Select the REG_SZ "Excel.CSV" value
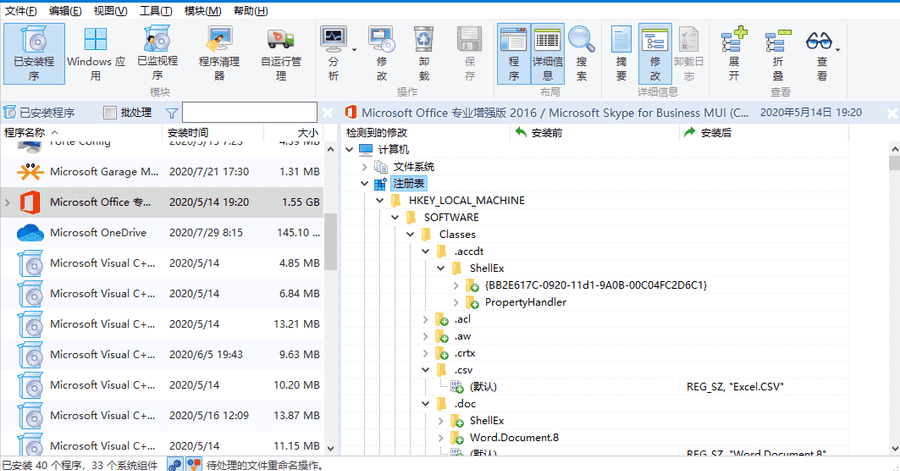Viewport: 900px width, 471px height. (735, 387)
